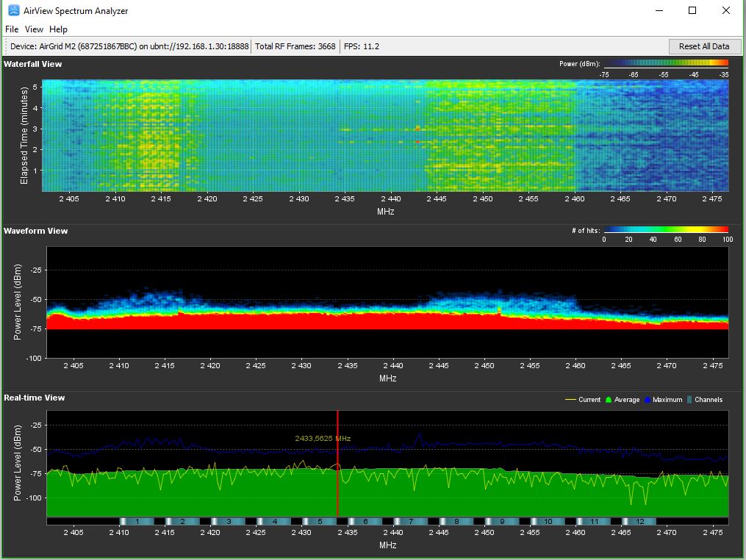Open the View menu
746x560 pixels.
tap(34, 29)
